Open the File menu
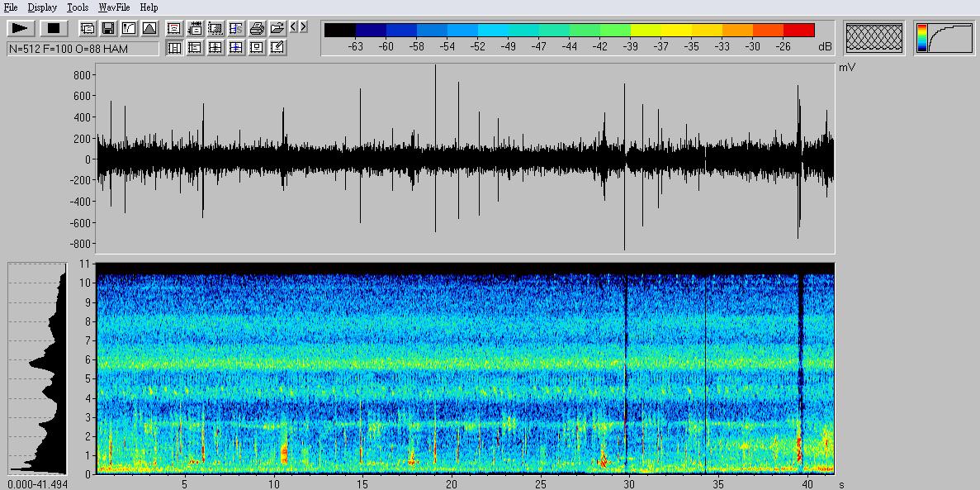This screenshot has width=980, height=490. [x=11, y=7]
